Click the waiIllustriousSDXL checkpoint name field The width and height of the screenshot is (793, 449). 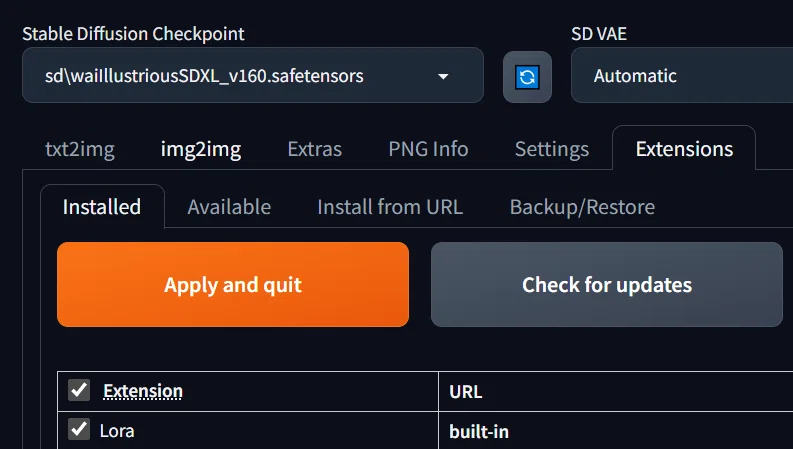tap(253, 75)
